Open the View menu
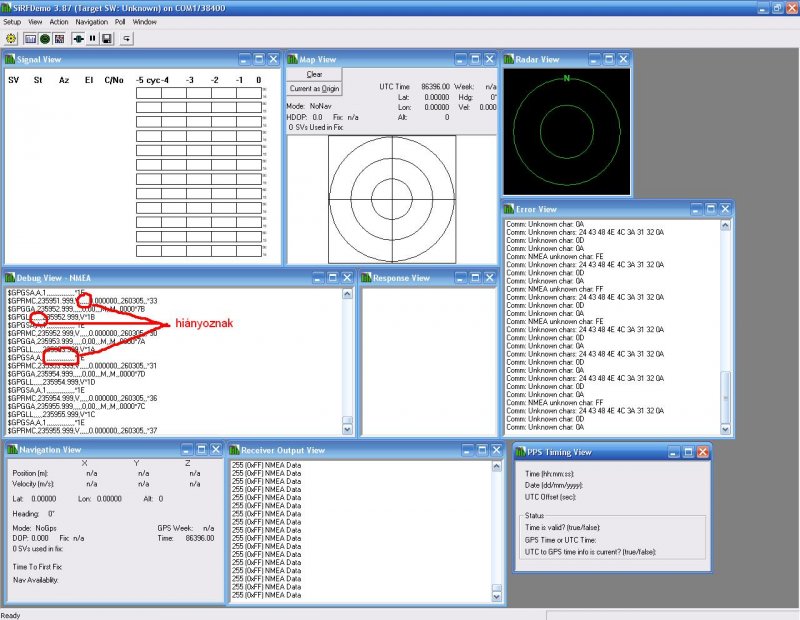This screenshot has height=620, width=800. click(x=35, y=22)
